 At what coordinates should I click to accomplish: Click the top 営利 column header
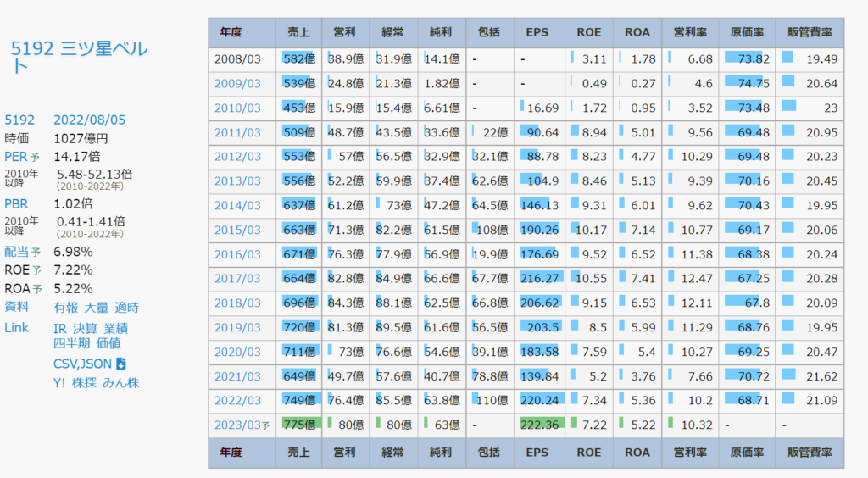click(346, 33)
